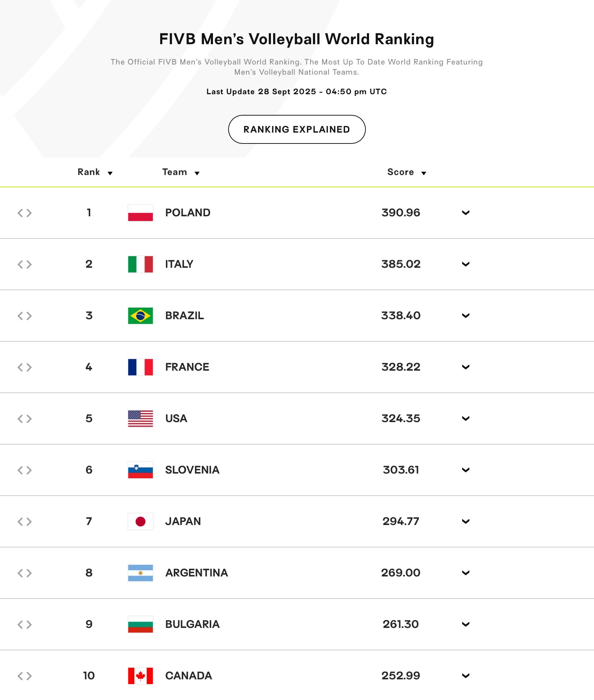Click the ARGENTINA team name
This screenshot has width=594, height=700.
(196, 573)
